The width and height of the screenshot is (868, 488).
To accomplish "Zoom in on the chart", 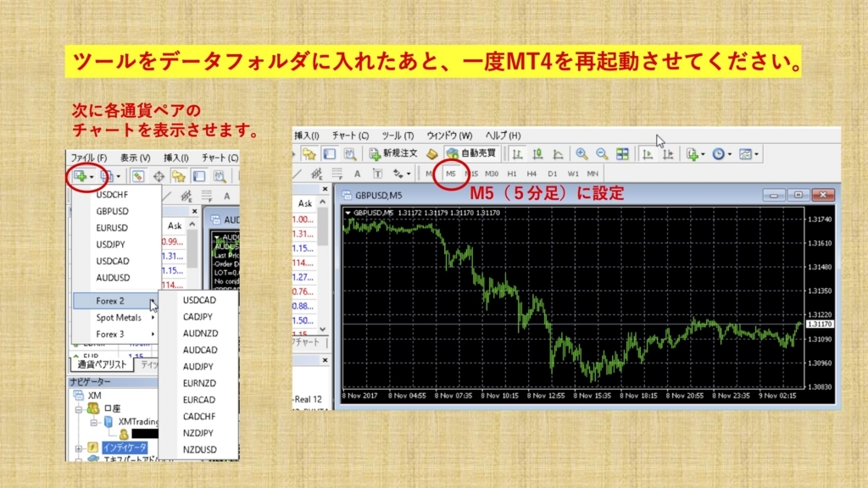I will point(581,154).
